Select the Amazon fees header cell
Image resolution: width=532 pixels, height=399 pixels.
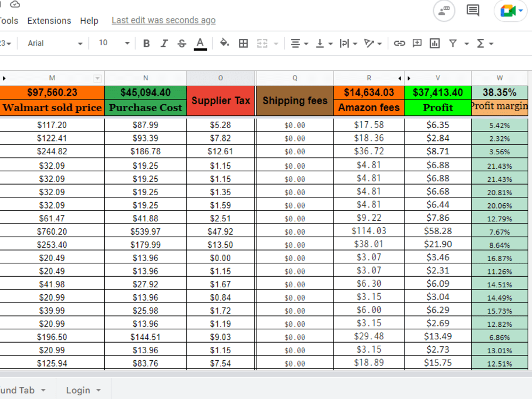tap(369, 107)
